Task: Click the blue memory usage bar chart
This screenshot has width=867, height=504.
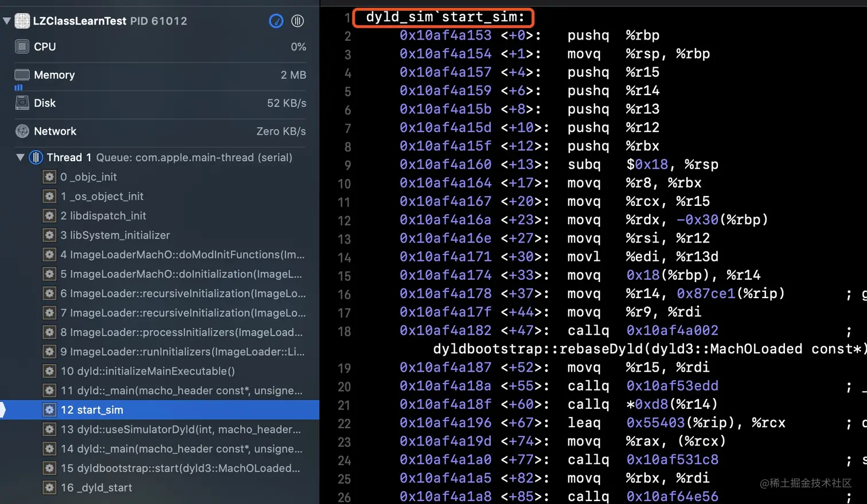Action: click(18, 86)
